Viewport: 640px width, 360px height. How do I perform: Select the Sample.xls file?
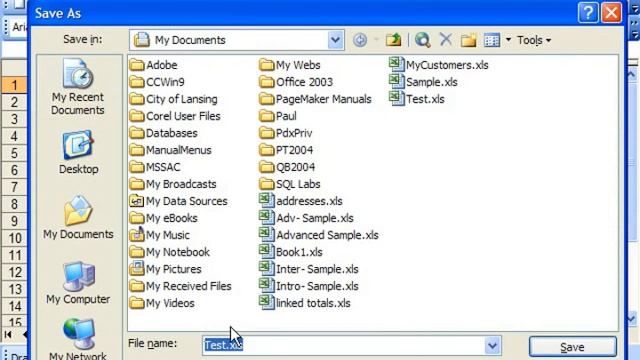(423, 82)
